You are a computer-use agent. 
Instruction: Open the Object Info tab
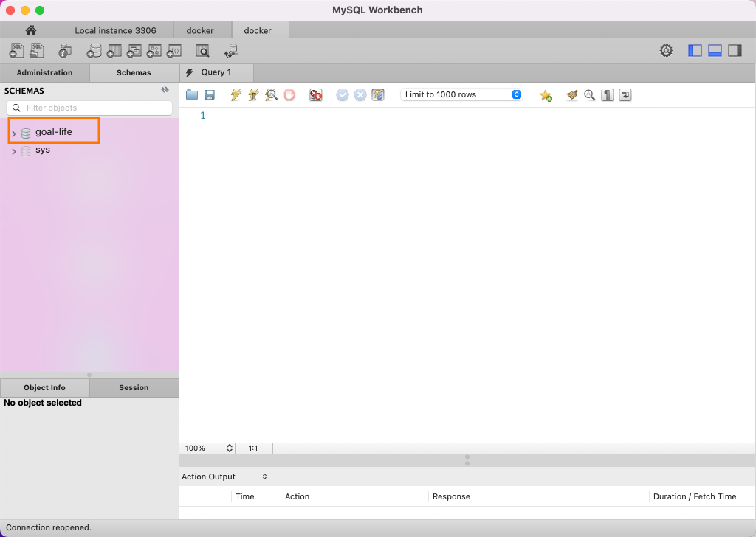point(45,388)
